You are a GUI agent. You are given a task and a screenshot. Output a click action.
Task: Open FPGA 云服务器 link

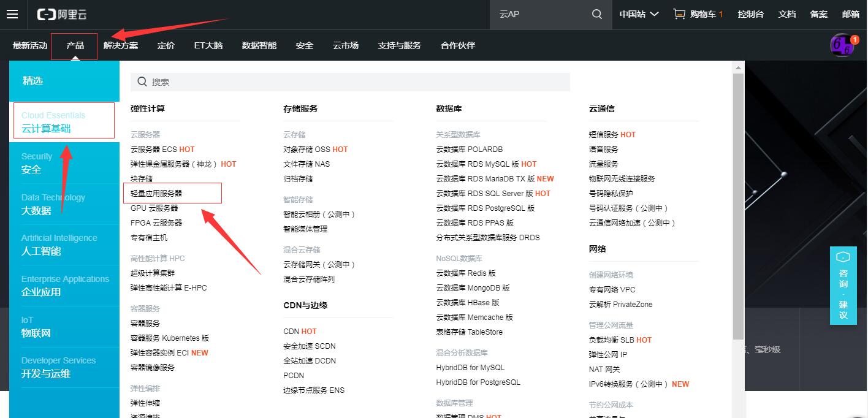[x=156, y=222]
